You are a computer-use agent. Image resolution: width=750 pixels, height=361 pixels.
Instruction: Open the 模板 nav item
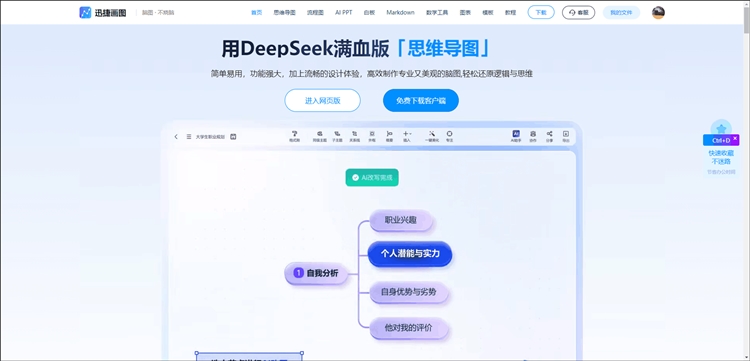488,13
